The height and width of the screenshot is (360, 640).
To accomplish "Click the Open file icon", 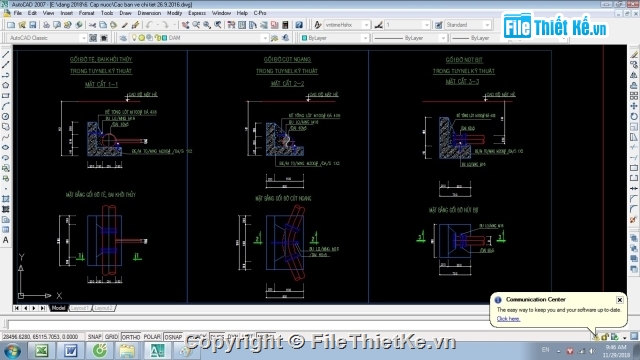I will coord(22,25).
